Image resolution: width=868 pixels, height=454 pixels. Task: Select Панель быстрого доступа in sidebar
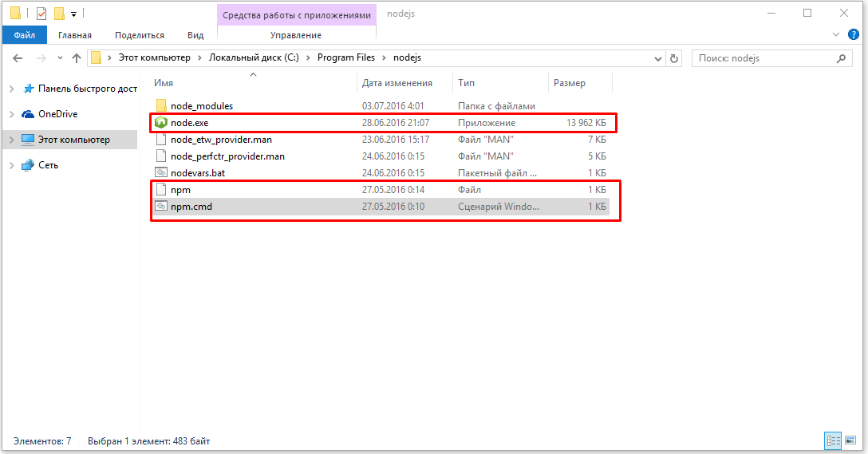88,89
